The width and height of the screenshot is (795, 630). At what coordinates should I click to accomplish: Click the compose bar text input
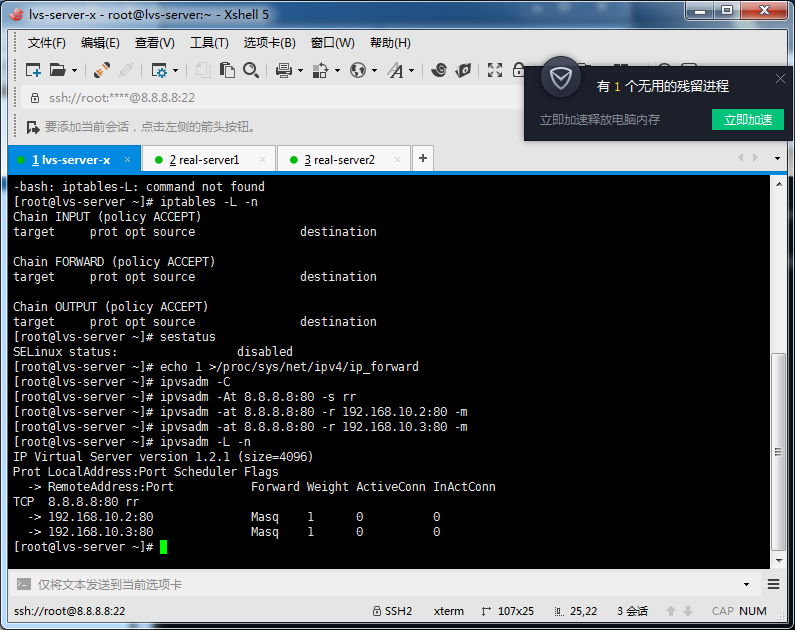380,584
